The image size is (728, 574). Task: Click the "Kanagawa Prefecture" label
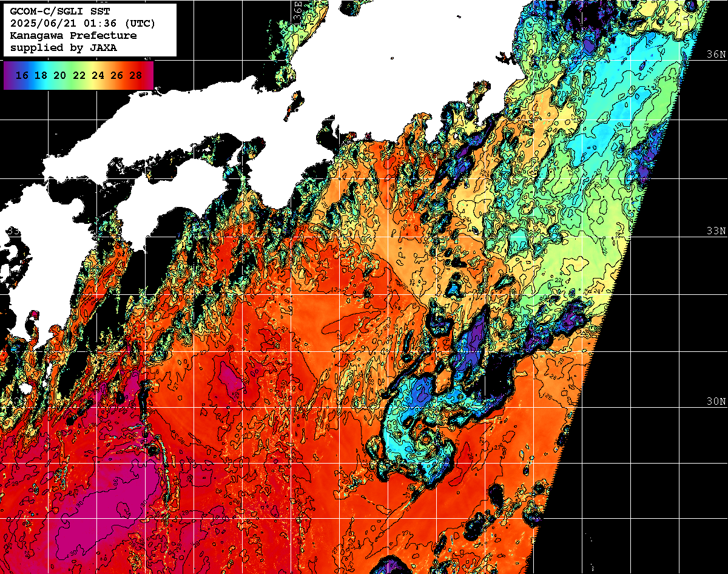click(73, 35)
